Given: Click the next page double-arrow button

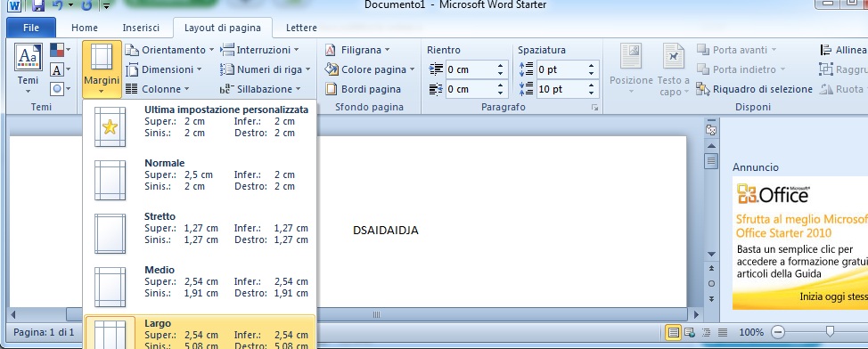Looking at the screenshot, I should tap(712, 299).
